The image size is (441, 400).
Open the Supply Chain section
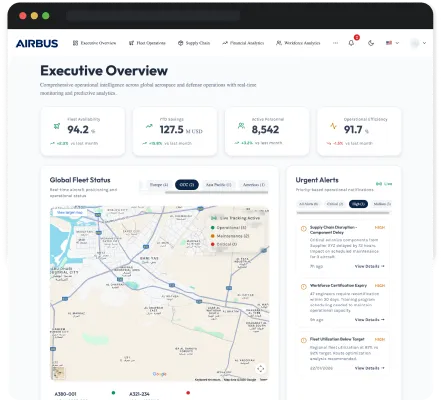pyautogui.click(x=194, y=43)
